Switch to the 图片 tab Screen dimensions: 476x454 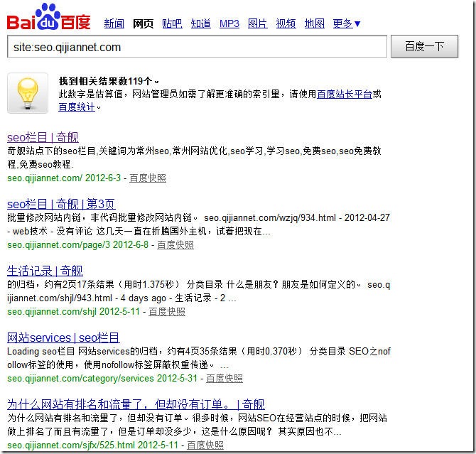(x=258, y=23)
